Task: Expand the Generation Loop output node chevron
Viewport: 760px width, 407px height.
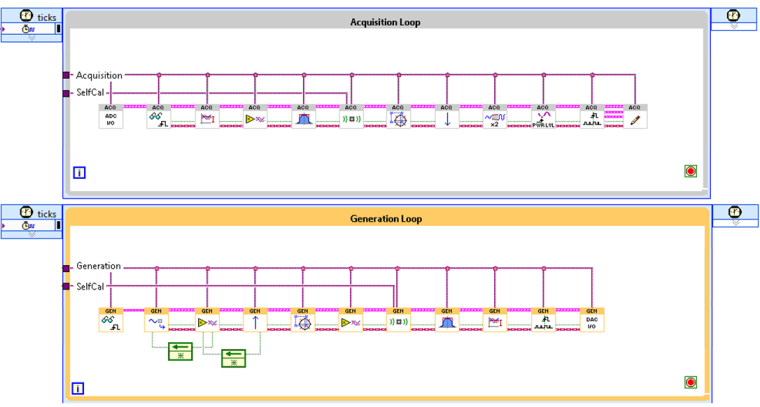Action: 735,222
